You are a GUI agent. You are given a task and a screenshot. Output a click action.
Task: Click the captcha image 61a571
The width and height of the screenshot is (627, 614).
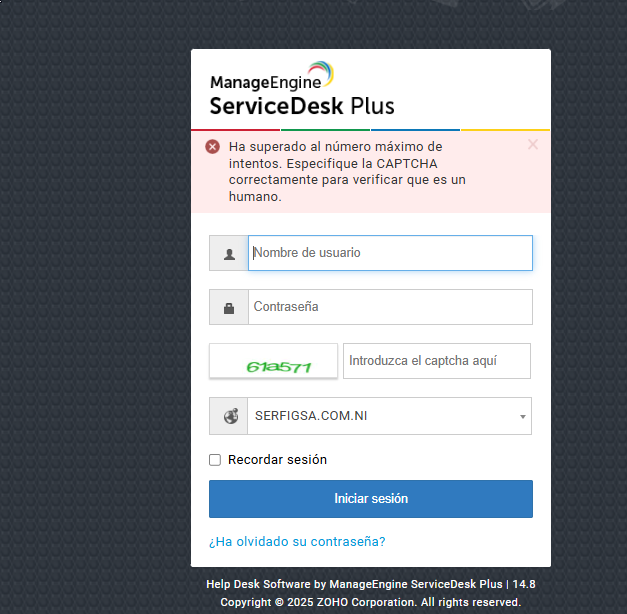click(x=273, y=361)
